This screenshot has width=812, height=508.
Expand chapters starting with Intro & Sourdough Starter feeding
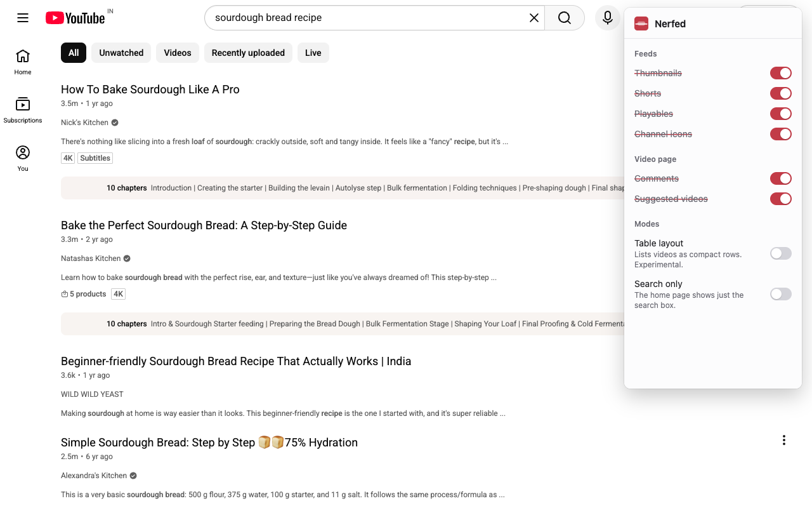pos(343,324)
